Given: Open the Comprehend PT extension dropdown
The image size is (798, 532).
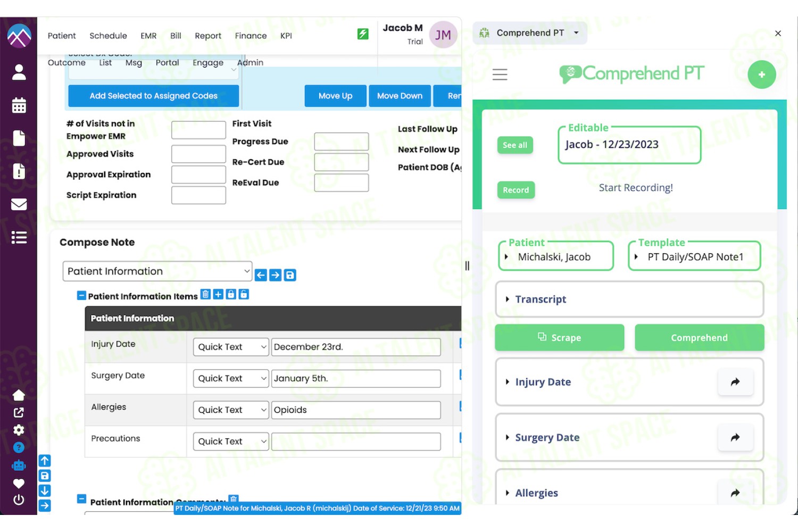Looking at the screenshot, I should (x=530, y=33).
